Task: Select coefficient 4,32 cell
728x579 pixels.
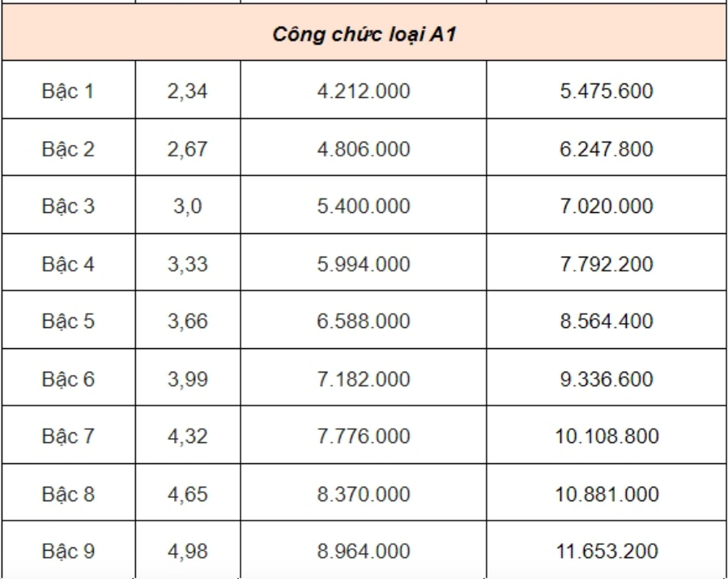Action: coord(188,436)
